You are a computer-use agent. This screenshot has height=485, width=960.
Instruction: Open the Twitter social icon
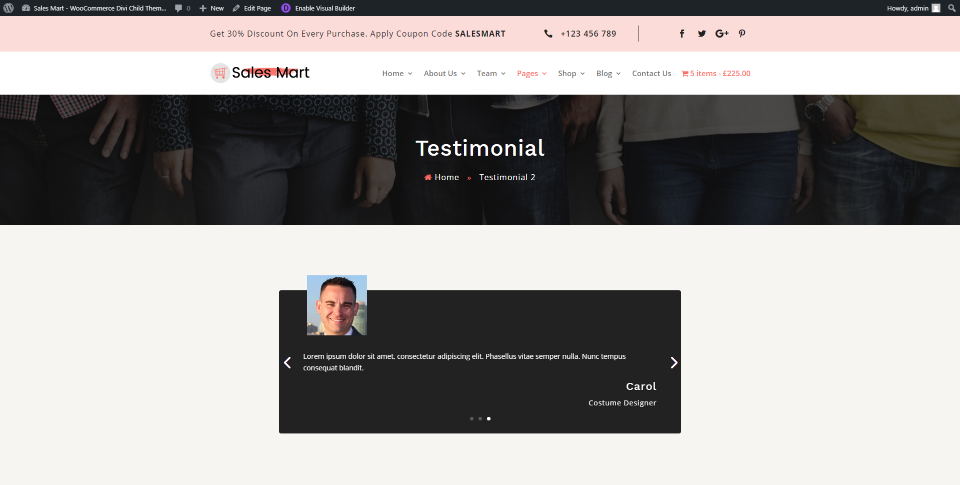702,34
